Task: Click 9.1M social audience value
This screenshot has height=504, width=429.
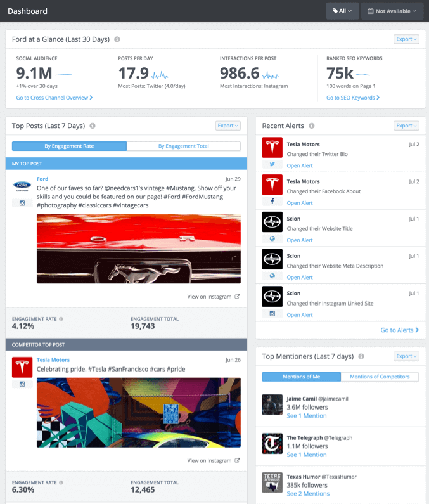Action: (34, 74)
